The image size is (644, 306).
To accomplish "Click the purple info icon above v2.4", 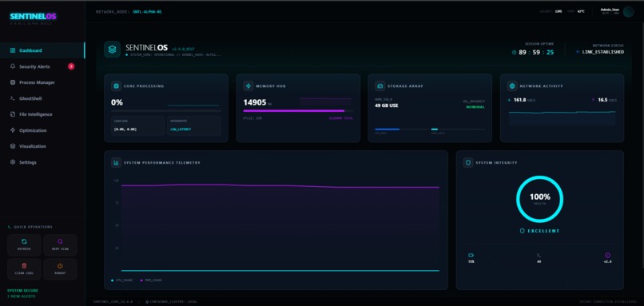I will click(608, 255).
